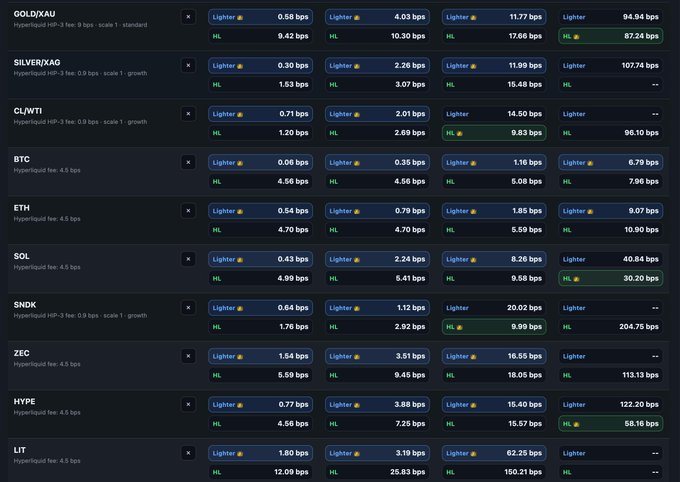Click SNDK HL 9.99 bps cell

coord(494,327)
